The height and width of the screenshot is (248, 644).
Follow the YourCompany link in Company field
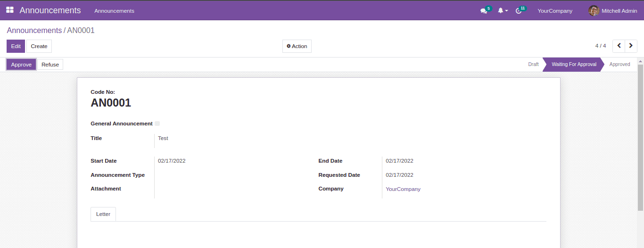(x=403, y=189)
